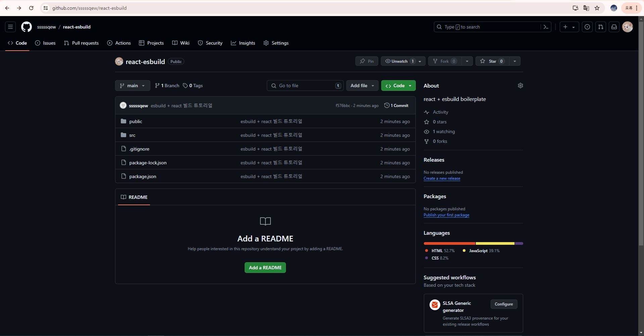This screenshot has width=644, height=336.
Task: Click the public folder icon
Action: [123, 121]
